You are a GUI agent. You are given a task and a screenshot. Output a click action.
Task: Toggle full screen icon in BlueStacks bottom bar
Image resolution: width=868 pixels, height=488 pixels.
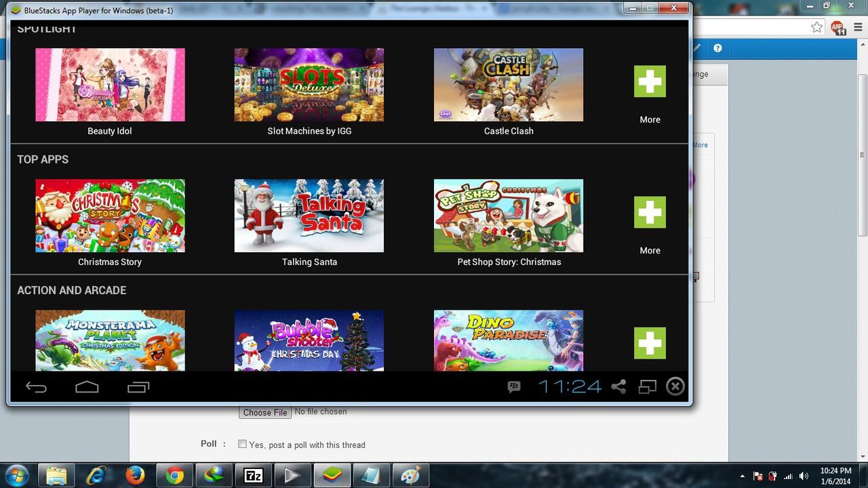pos(648,386)
